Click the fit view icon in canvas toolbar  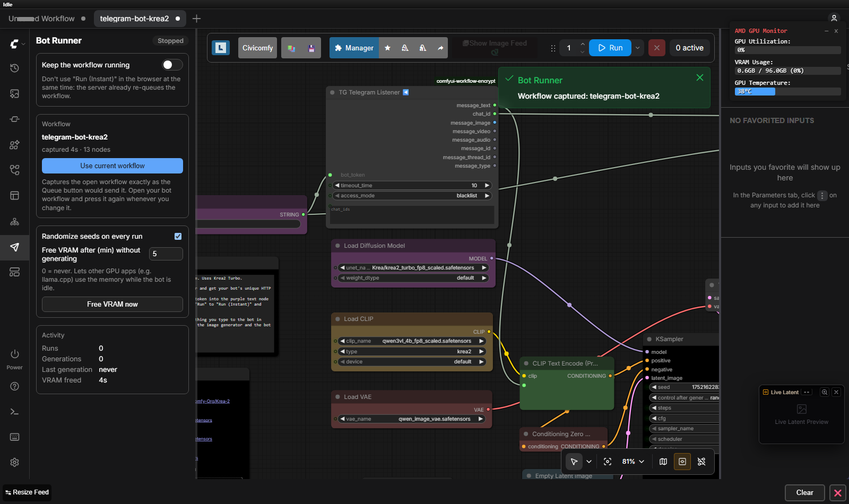pyautogui.click(x=608, y=462)
